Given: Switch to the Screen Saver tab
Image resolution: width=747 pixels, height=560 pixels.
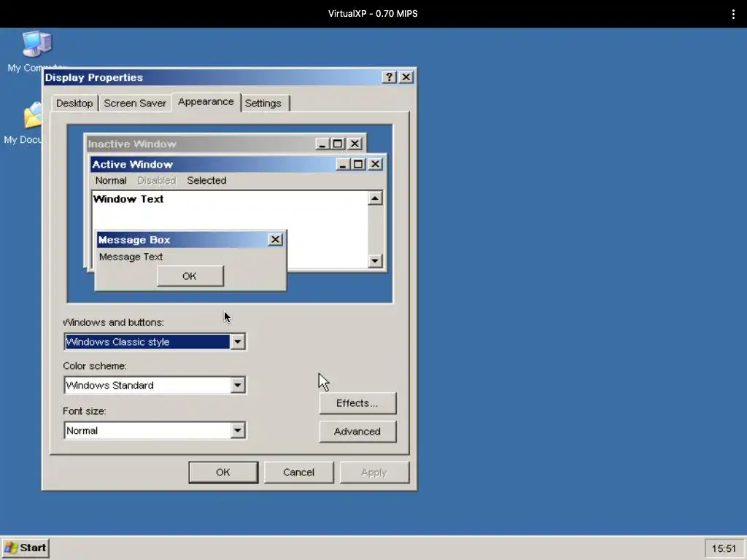Looking at the screenshot, I should (135, 104).
